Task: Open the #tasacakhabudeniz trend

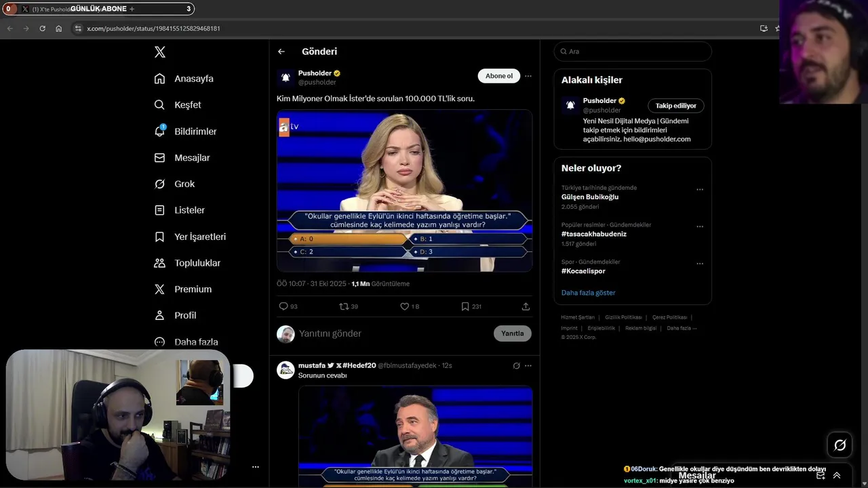Action: pos(594,234)
